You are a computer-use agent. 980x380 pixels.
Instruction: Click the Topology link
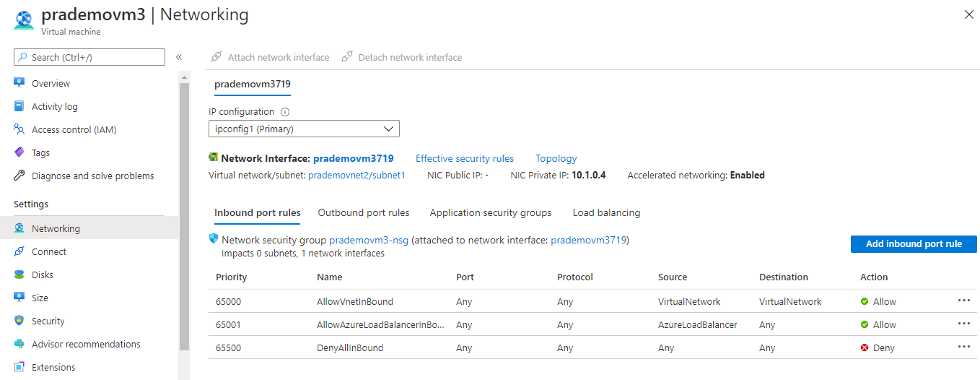556,158
